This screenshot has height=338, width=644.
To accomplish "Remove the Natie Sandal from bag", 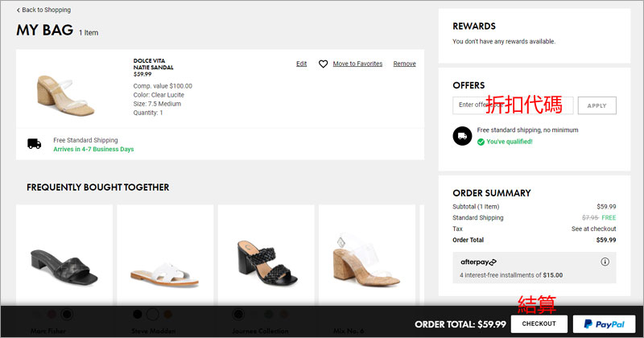I will [x=404, y=64].
